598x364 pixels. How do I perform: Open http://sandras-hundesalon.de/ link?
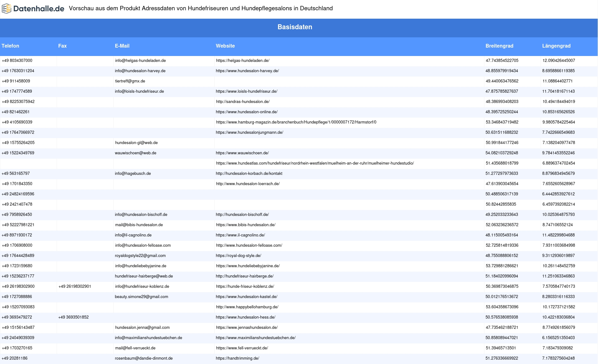pos(243,102)
